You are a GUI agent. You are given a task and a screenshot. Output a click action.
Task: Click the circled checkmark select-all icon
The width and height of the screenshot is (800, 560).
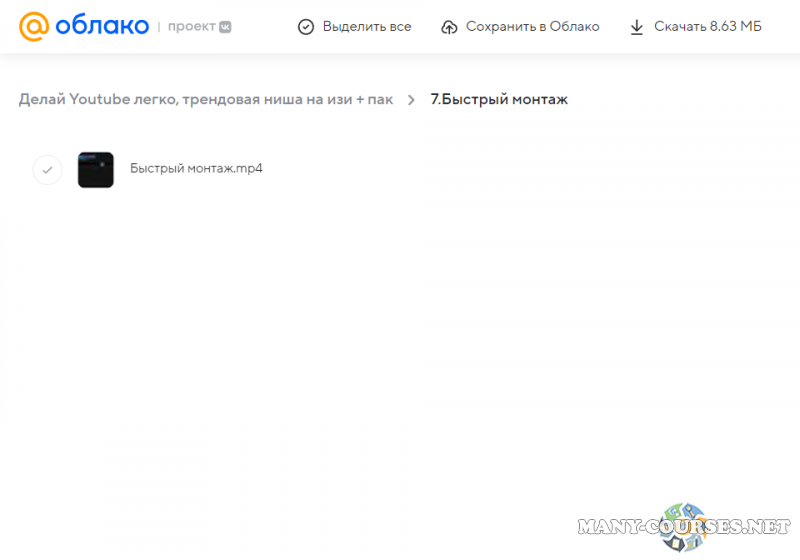coord(306,27)
